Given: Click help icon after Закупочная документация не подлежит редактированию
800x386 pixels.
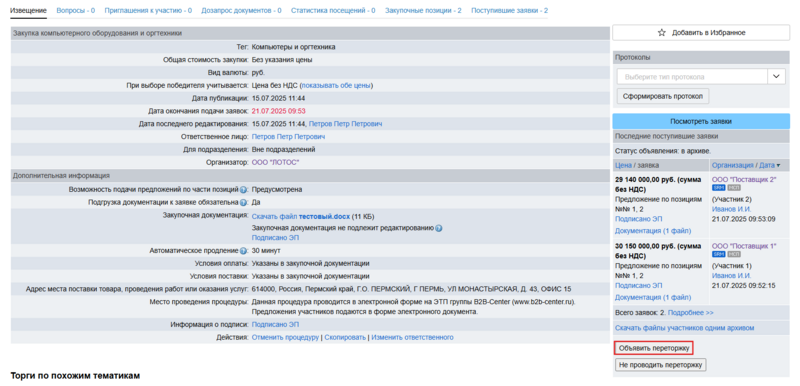Looking at the screenshot, I should pyautogui.click(x=439, y=228).
